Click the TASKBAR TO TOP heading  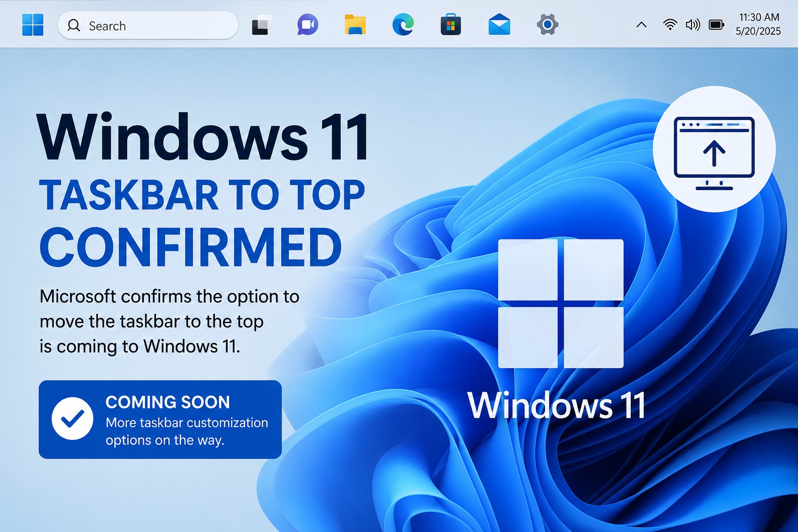click(203, 195)
